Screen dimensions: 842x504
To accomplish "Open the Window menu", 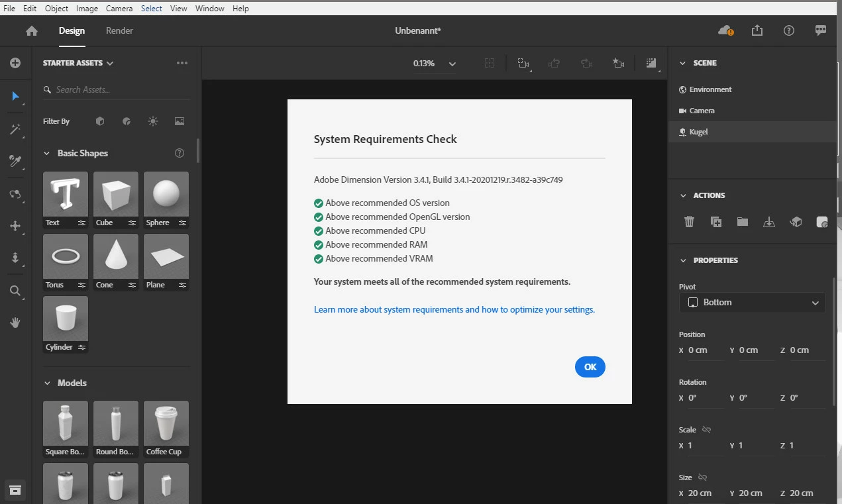I will click(x=209, y=8).
